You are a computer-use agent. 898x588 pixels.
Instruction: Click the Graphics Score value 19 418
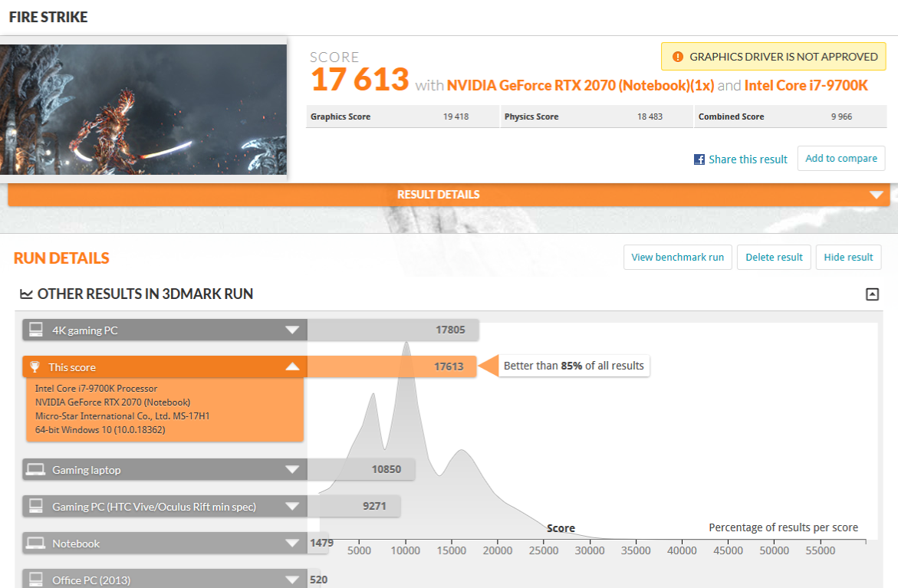click(x=456, y=117)
